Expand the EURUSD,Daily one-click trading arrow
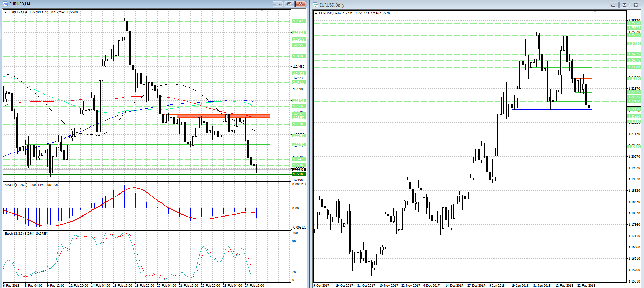This screenshot has width=644, height=288. [316, 13]
